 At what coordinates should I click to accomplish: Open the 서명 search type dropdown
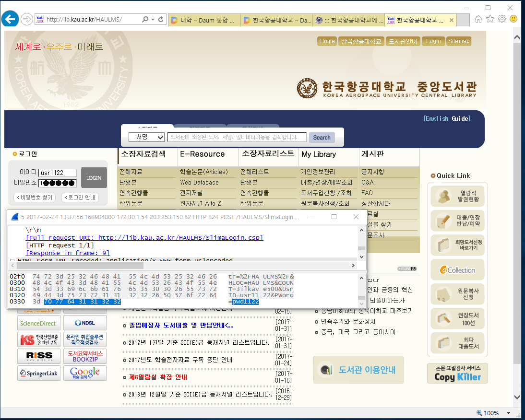[x=146, y=137]
